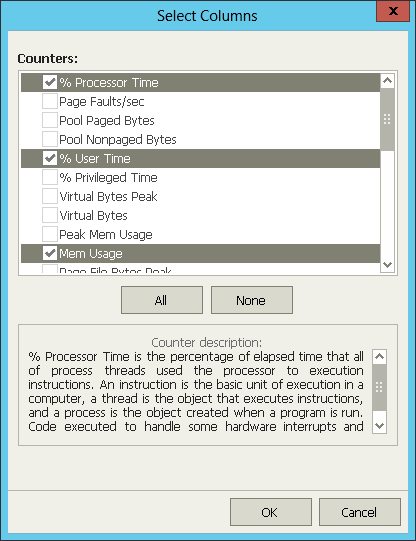416x541 pixels.
Task: Disable the % User Time checkbox
Action: (50, 158)
